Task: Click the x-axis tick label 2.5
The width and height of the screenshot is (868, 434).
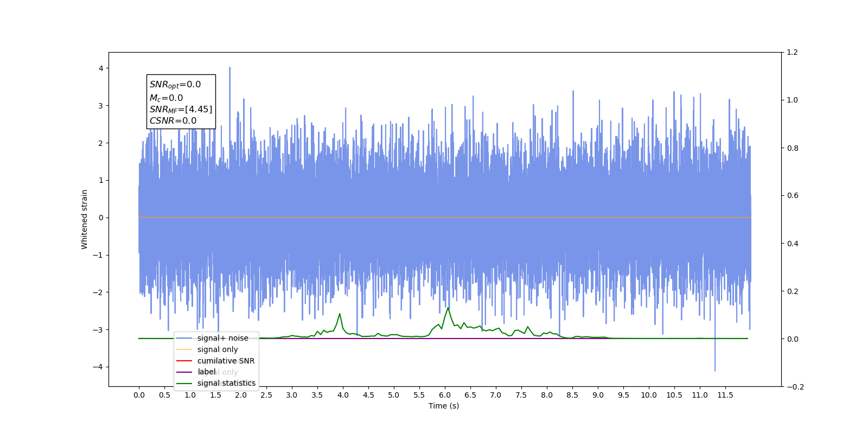Action: pos(266,395)
